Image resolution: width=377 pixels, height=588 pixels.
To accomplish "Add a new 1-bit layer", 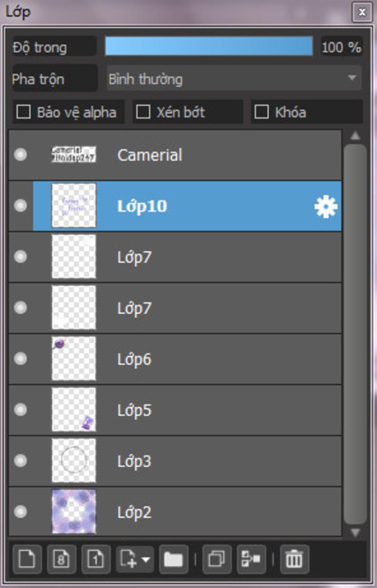I will click(x=96, y=559).
